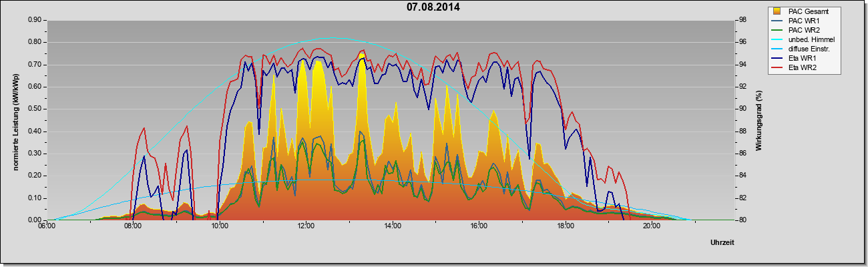Click the 0.90 value on left axis
The height and width of the screenshot is (267, 868).
[34, 20]
